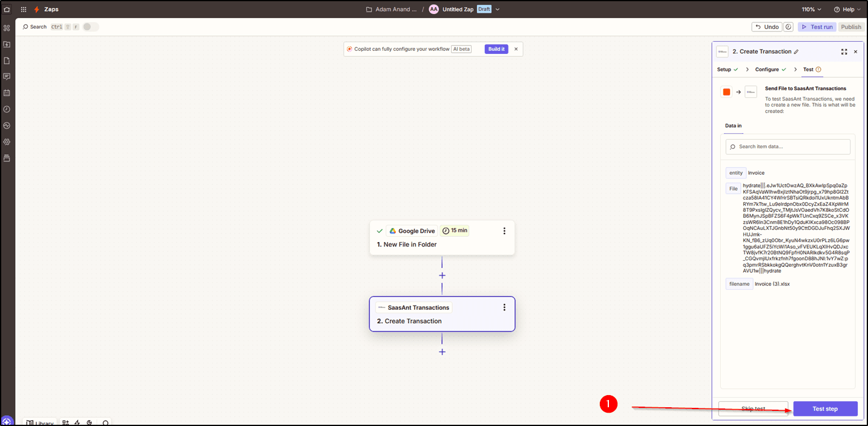Expand the step panel to full screen
This screenshot has height=426, width=868.
pyautogui.click(x=844, y=52)
